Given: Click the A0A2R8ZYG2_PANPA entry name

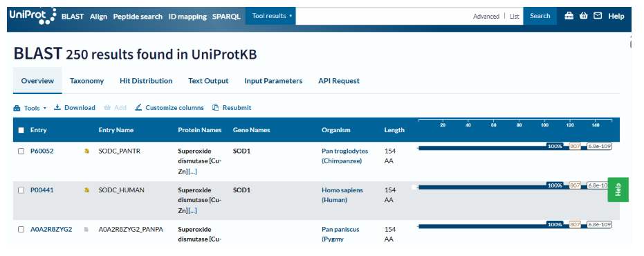Looking at the screenshot, I should click(131, 230).
